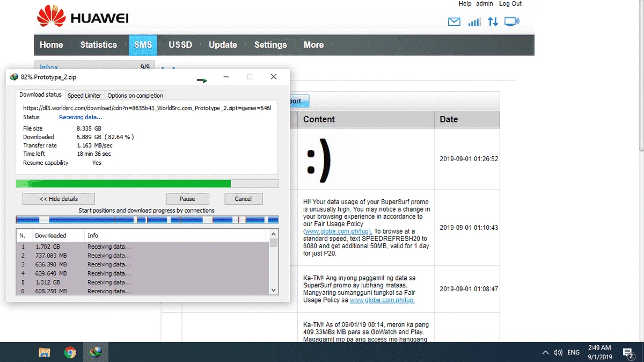644x362 pixels.
Task: Select connection row with 737.083 MB
Action: tap(143, 256)
